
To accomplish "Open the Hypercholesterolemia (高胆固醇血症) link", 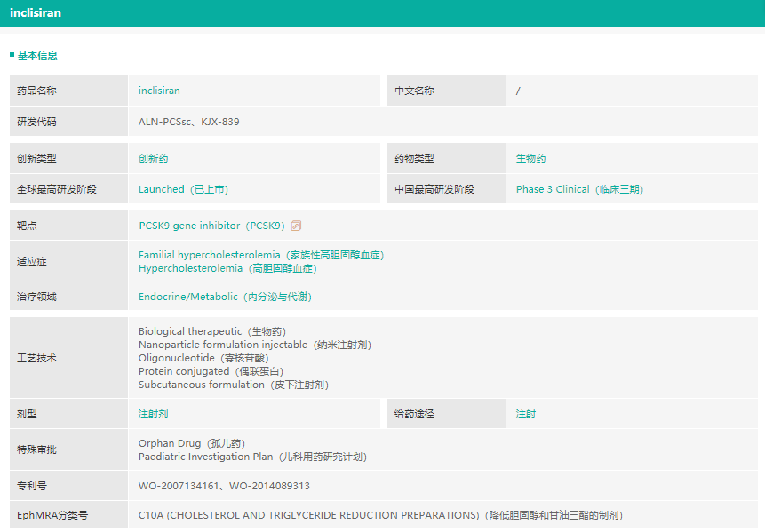I will pos(227,268).
